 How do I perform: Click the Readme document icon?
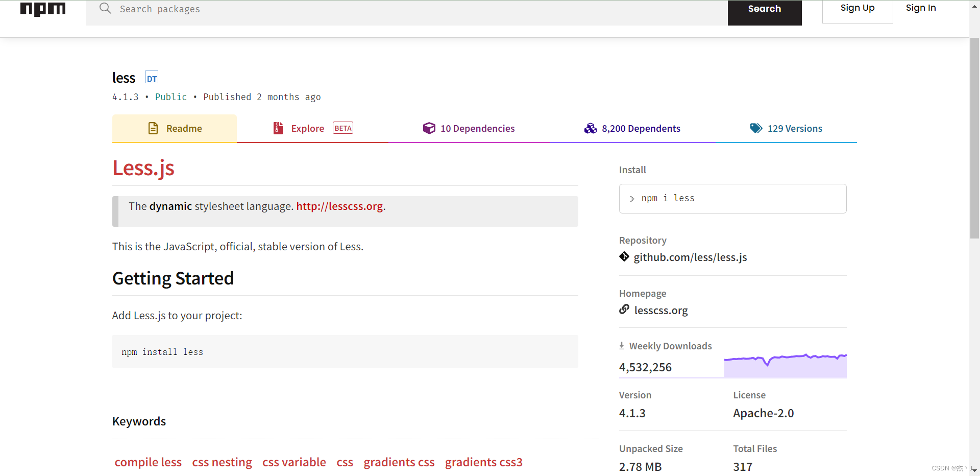(153, 128)
